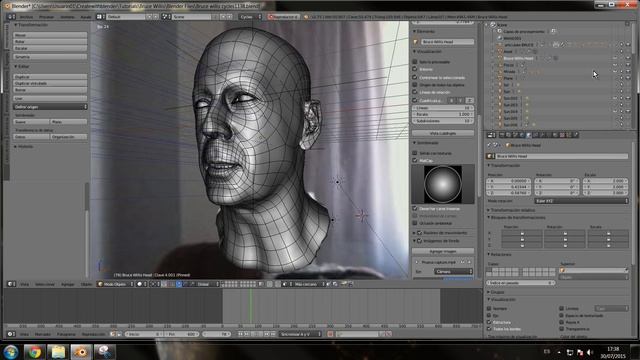Open the Cycles render engine dropdown
This screenshot has height=360, width=640.
click(250, 17)
